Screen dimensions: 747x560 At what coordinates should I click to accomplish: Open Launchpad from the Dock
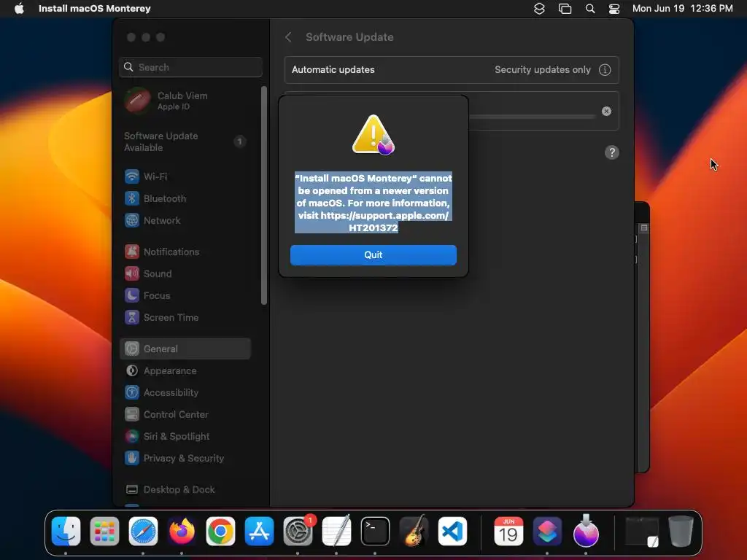pyautogui.click(x=104, y=531)
